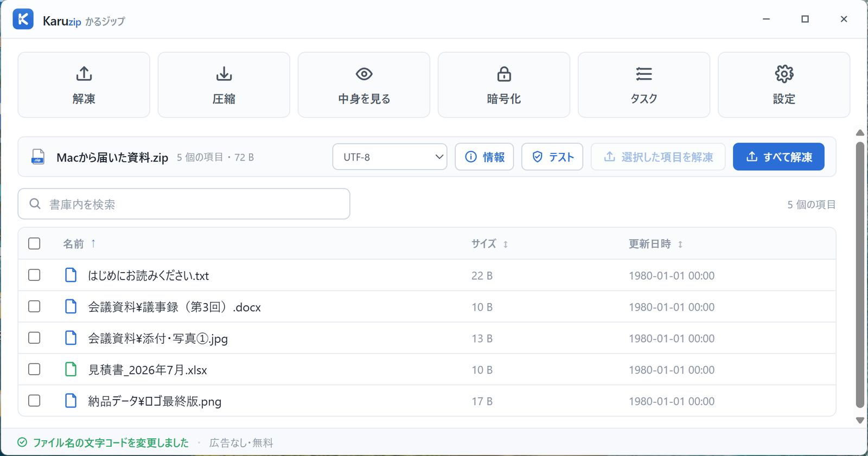
Task: Click the 情報 info button
Action: click(x=484, y=157)
